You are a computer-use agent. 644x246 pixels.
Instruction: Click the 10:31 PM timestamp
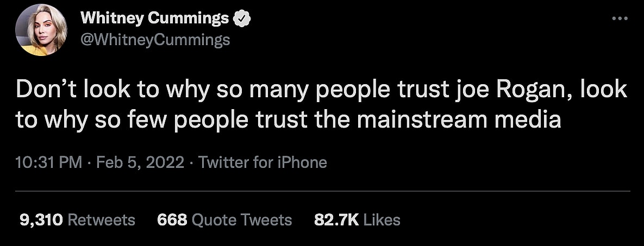tap(49, 162)
